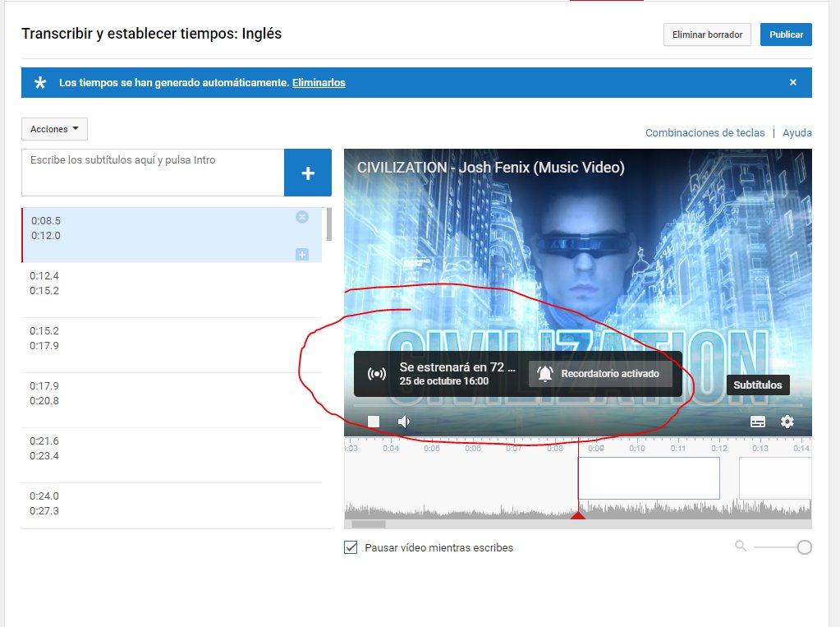Select the 0:24.0 to 0:27.3 subtitle row

pyautogui.click(x=172, y=505)
